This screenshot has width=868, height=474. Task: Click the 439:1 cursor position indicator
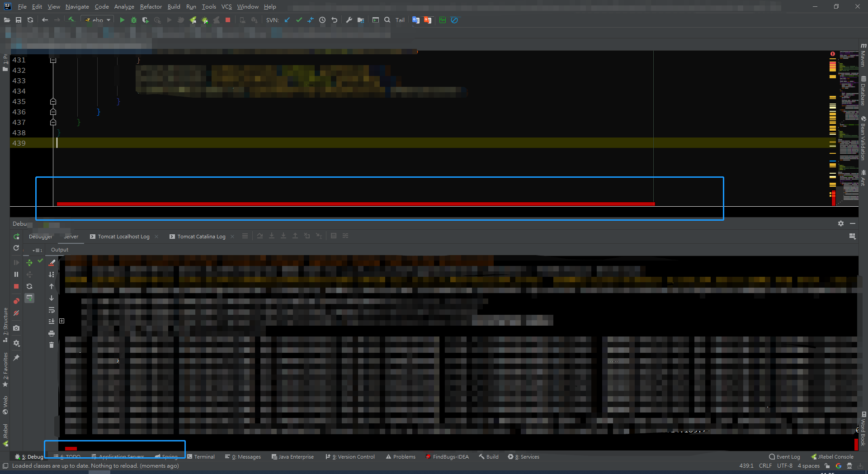(x=746, y=466)
